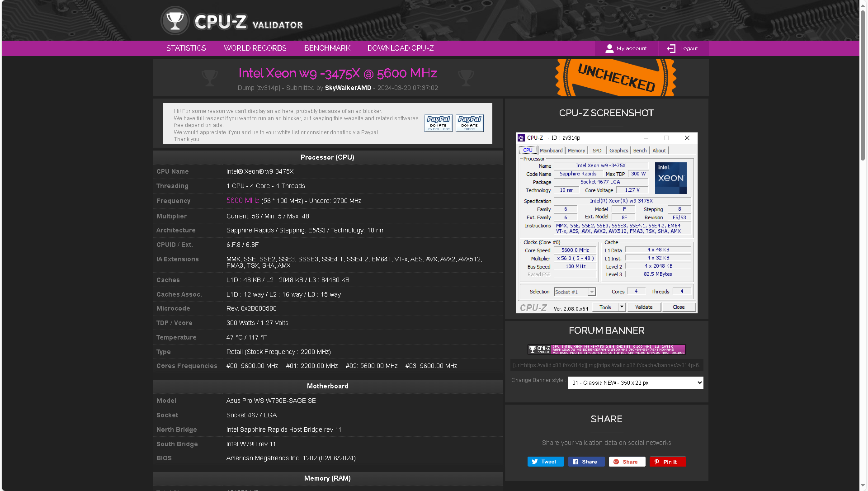Screen dimensions: 868x491
Task: Pin the validation on Pinterest
Action: (x=668, y=462)
